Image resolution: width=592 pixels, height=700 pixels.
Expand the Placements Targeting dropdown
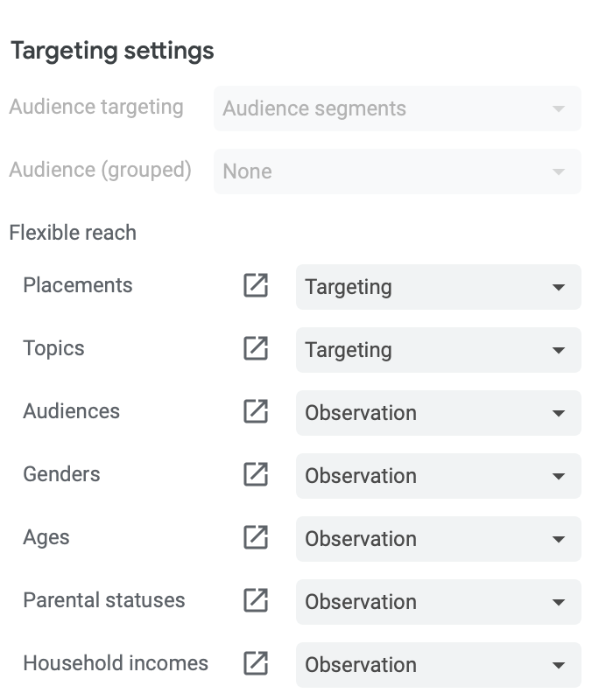click(x=438, y=287)
